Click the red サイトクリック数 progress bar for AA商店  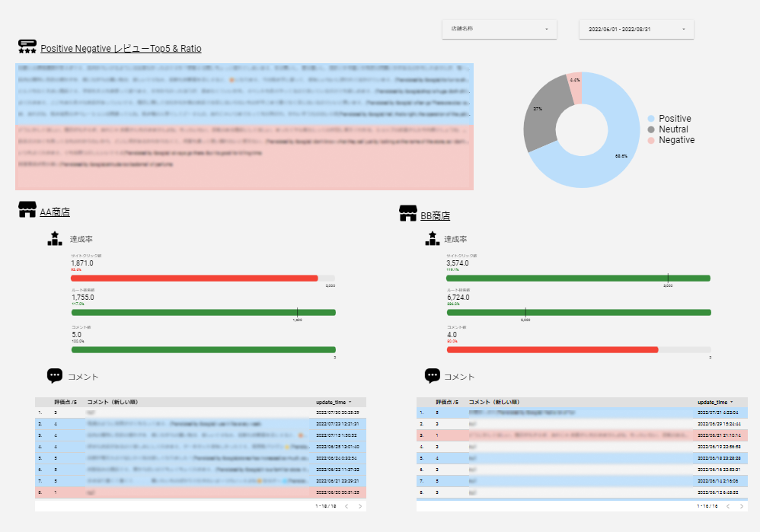point(194,279)
